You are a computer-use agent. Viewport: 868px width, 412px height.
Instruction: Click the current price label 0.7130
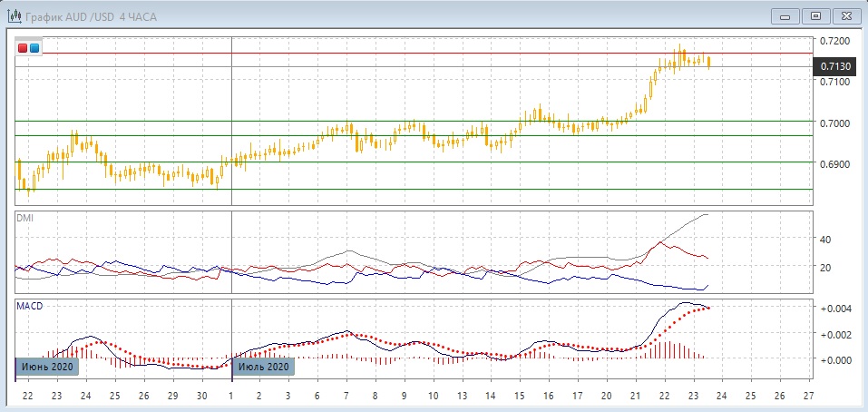point(835,66)
